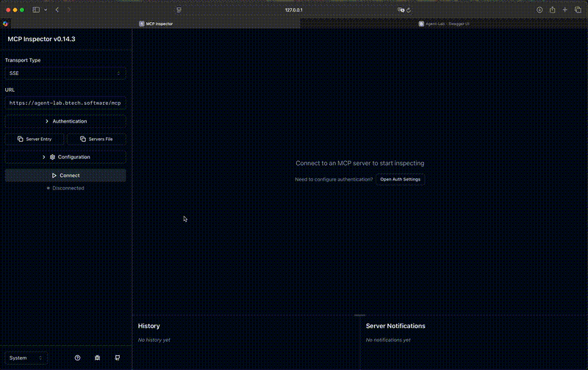Click 'Connect to an MCP server' message
This screenshot has width=588, height=370.
click(360, 163)
